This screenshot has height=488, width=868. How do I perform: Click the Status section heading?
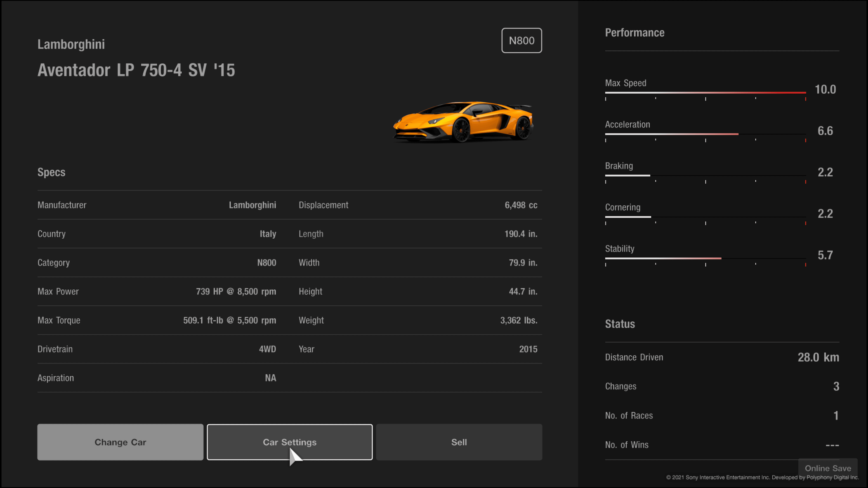(x=620, y=324)
